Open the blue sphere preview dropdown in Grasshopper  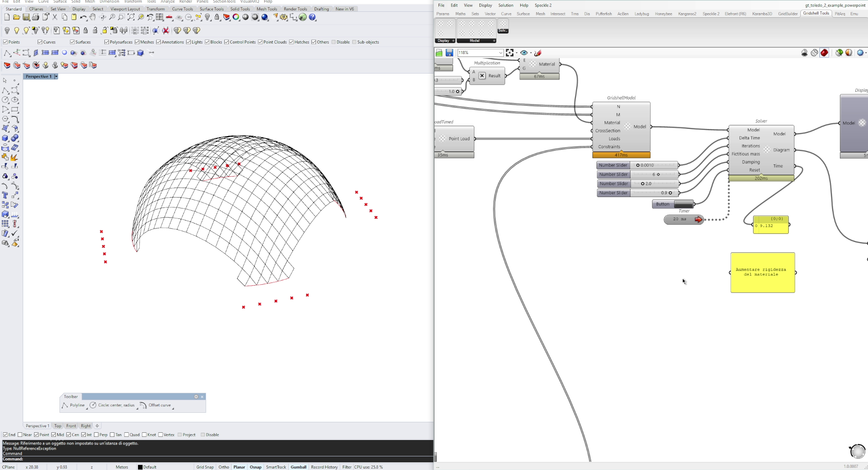click(x=866, y=53)
